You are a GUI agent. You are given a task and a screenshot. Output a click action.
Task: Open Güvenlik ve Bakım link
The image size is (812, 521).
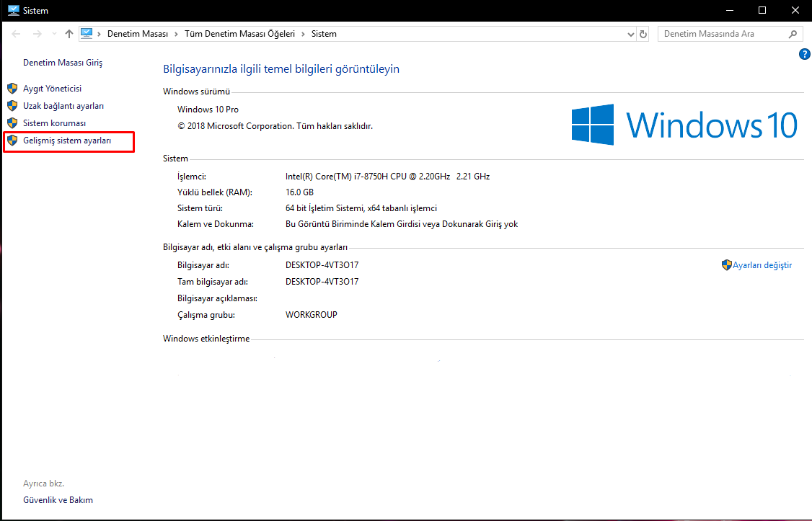(x=58, y=500)
